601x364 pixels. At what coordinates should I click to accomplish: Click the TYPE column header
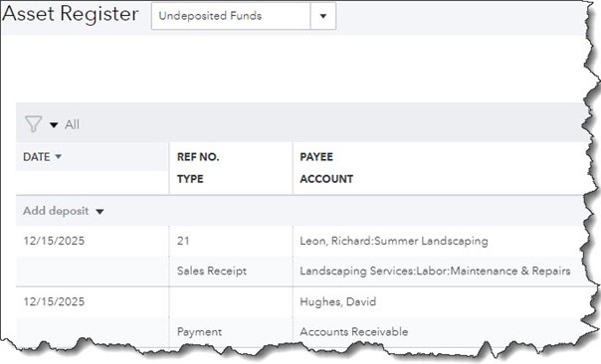pyautogui.click(x=190, y=179)
